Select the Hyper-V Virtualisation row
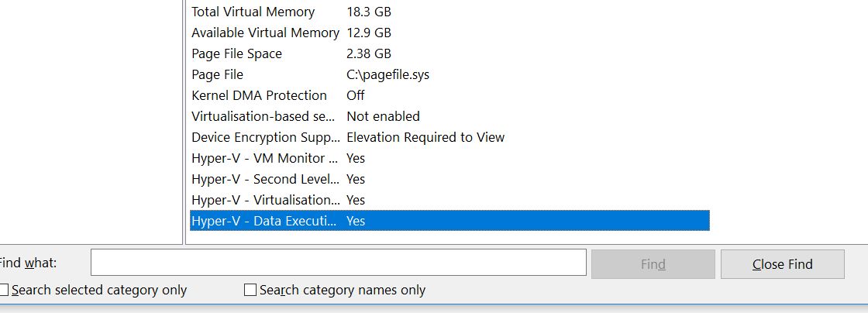The height and width of the screenshot is (313, 868). (x=265, y=201)
